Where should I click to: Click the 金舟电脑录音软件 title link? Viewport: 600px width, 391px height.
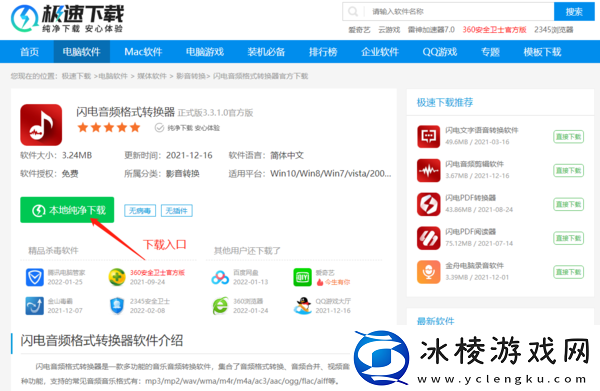click(474, 266)
